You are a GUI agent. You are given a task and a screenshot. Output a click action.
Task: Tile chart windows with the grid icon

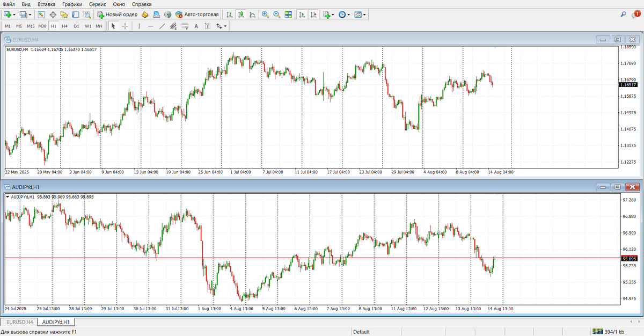click(x=289, y=14)
